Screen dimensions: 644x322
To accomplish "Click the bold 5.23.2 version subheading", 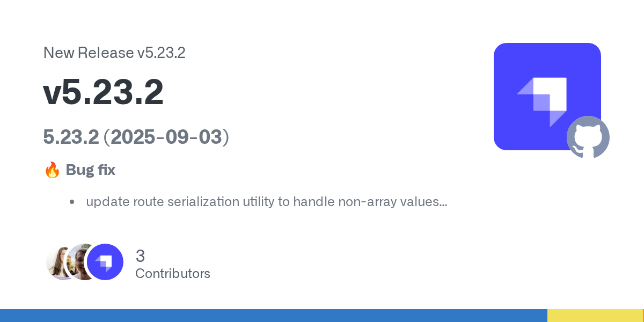I will coord(71,137).
